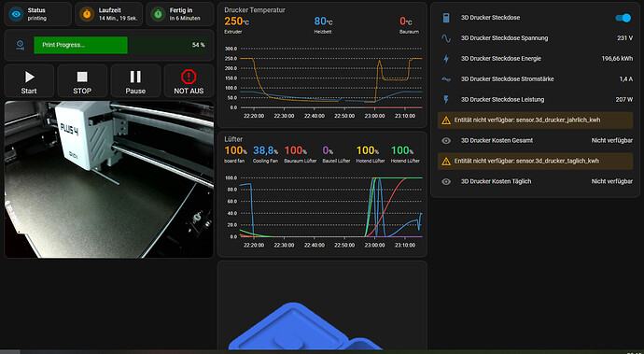Toggle the 3D Drucker Steckdose switch

(623, 18)
